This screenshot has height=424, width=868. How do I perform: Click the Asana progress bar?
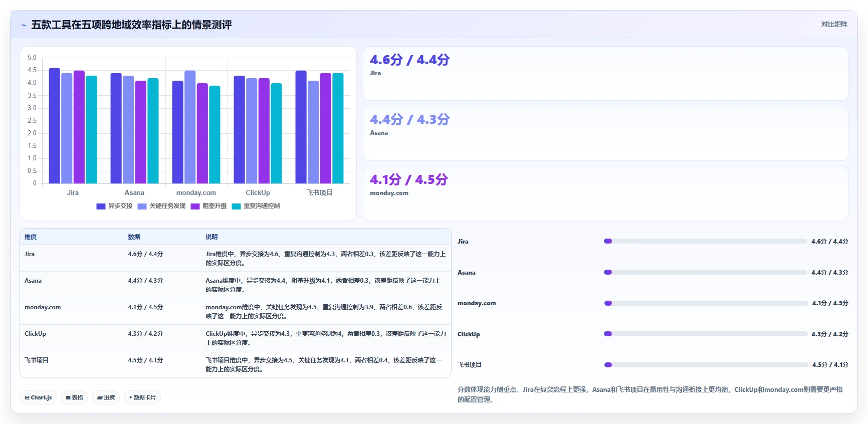705,272
